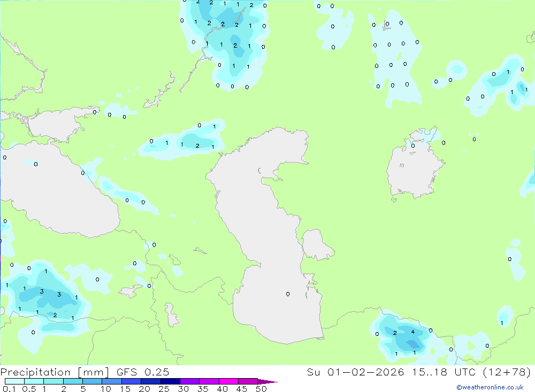The image size is (535, 392).
Task: Select the 40–45 mm magenta legend swatch
Action: coord(228,381)
